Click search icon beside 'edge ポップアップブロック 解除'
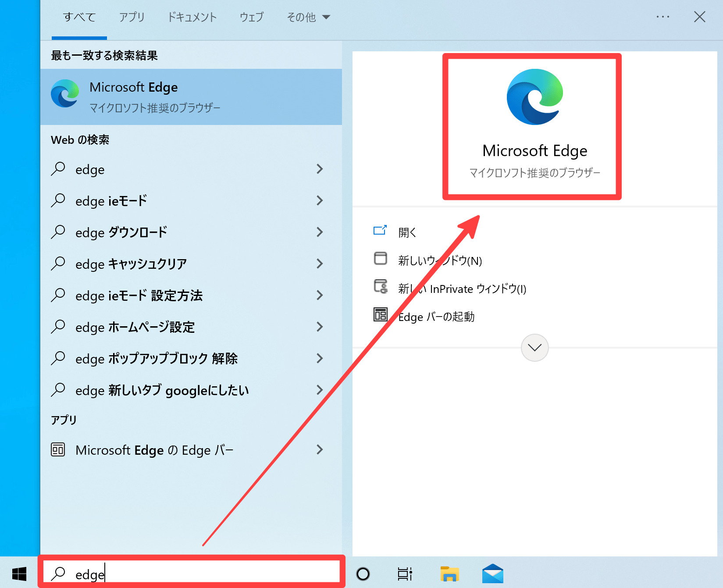 [58, 358]
